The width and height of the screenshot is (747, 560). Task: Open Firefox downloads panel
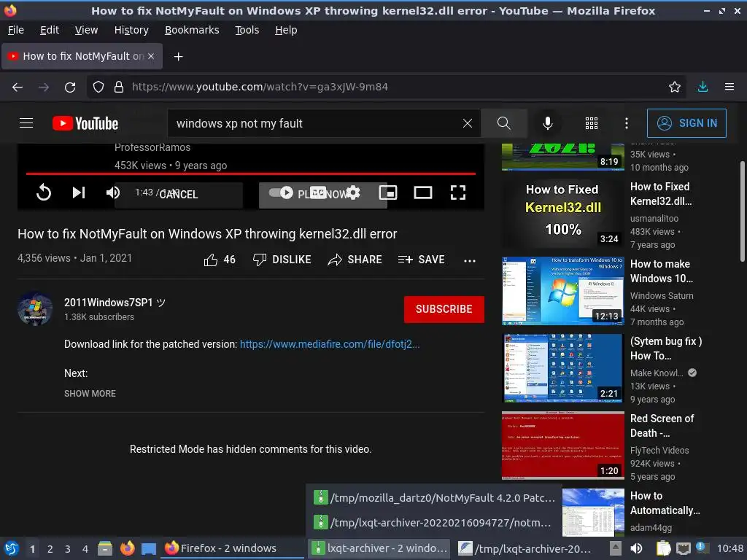[703, 87]
